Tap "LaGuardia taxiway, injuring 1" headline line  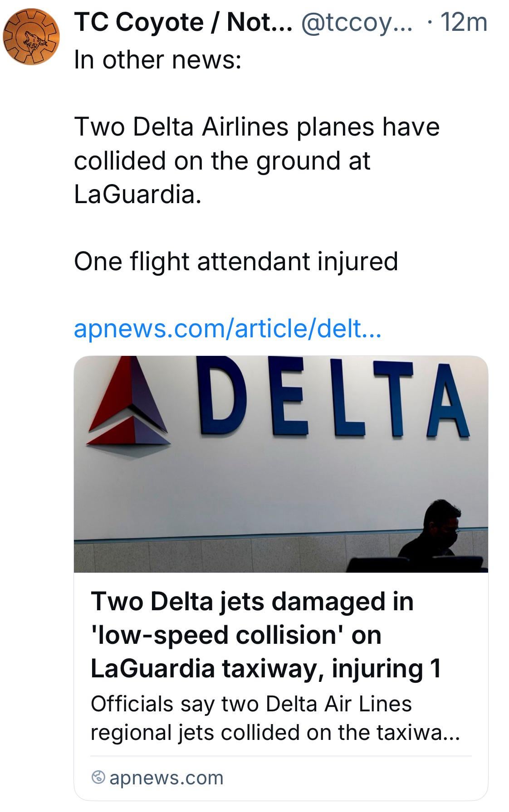point(265,669)
